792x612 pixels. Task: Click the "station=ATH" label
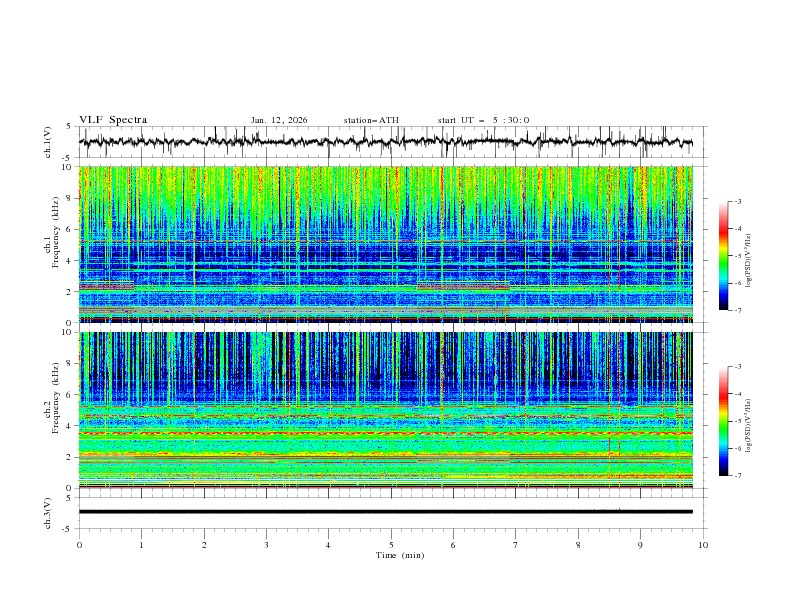click(371, 120)
